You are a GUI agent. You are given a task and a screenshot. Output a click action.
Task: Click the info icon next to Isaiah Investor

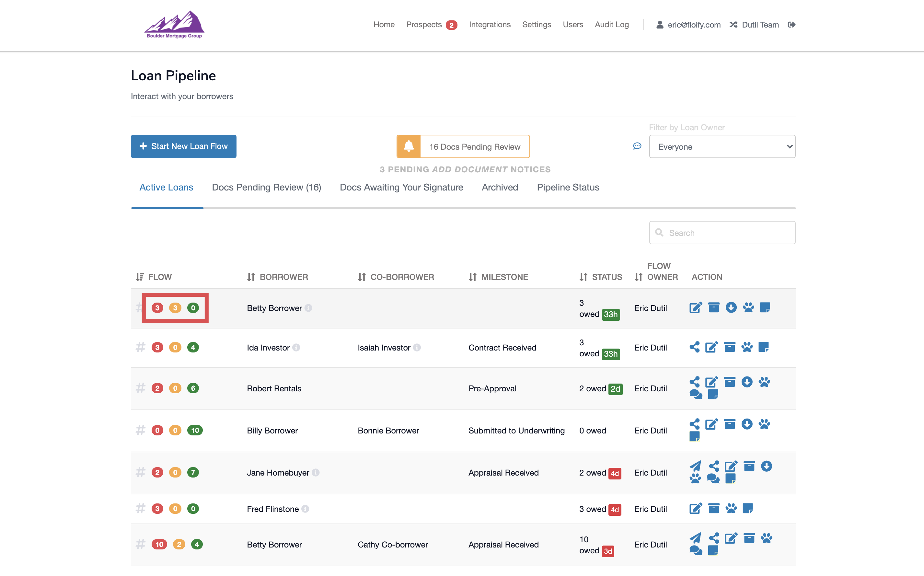tap(417, 347)
